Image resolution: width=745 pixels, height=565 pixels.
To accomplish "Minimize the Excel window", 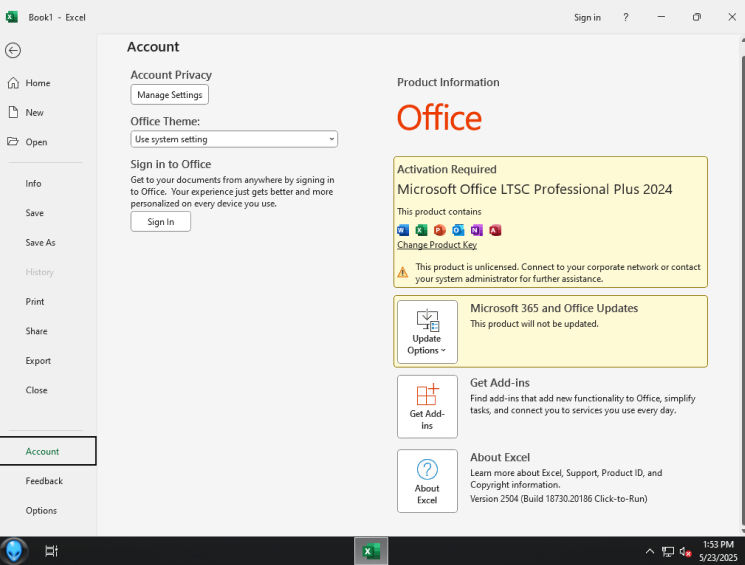I will (x=661, y=17).
